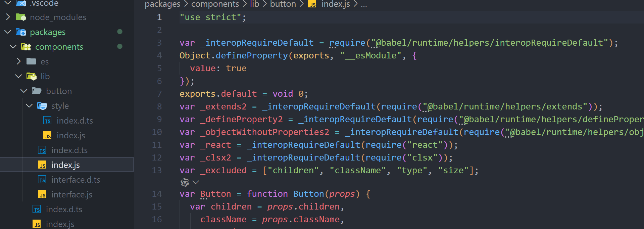Click JS file icon in breadcrumb
Image resolution: width=644 pixels, height=229 pixels.
coord(312,4)
